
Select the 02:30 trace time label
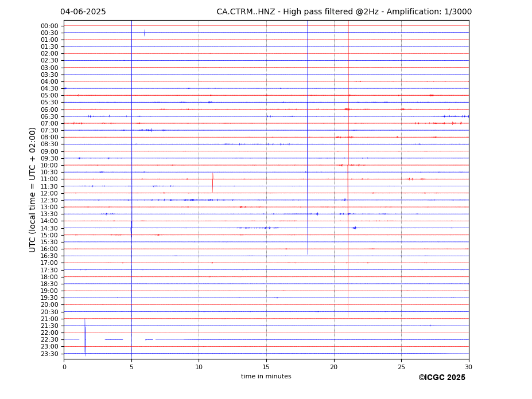click(49, 61)
